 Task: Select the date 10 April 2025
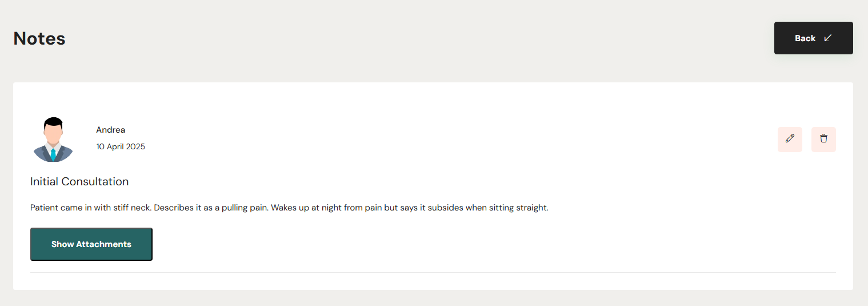[x=121, y=146]
